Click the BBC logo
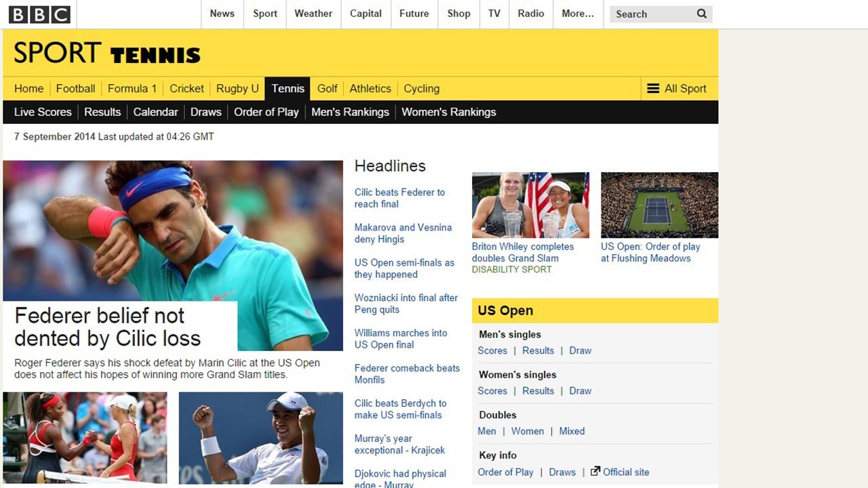The height and width of the screenshot is (488, 868). pos(39,14)
